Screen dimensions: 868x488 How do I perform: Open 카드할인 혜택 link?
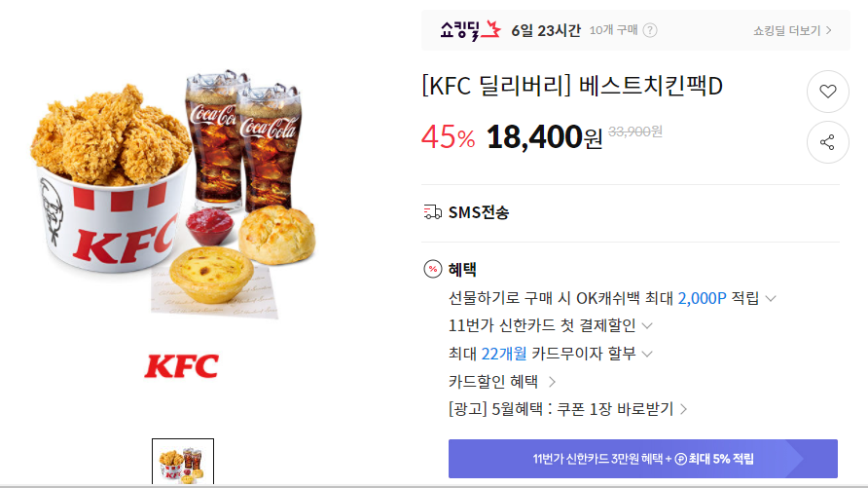coord(502,381)
